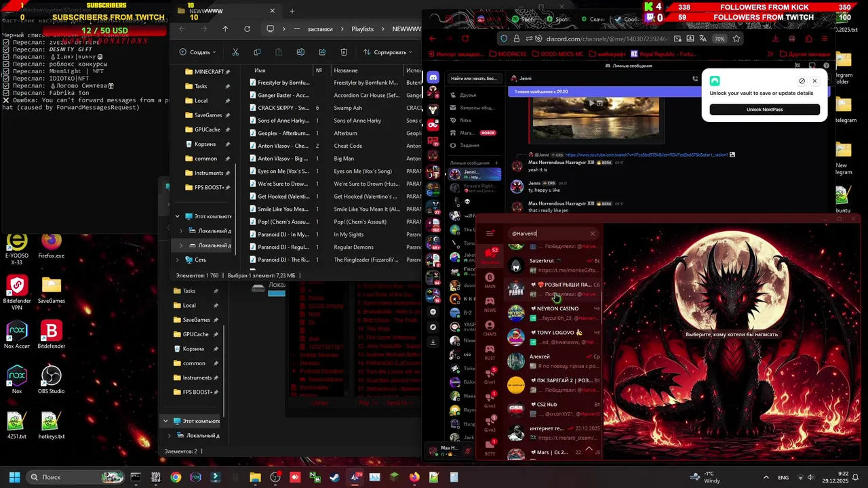
Task: Open Steam from the taskbar
Action: pyautogui.click(x=334, y=477)
